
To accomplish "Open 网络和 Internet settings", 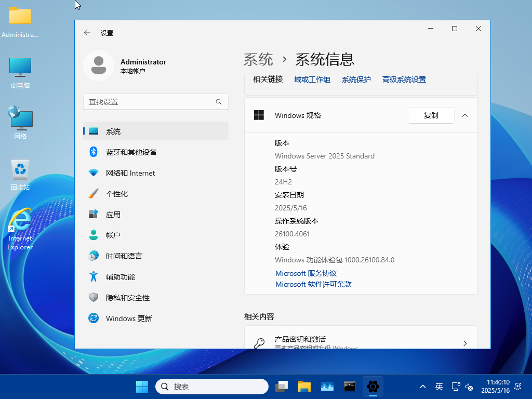I will point(156,173).
